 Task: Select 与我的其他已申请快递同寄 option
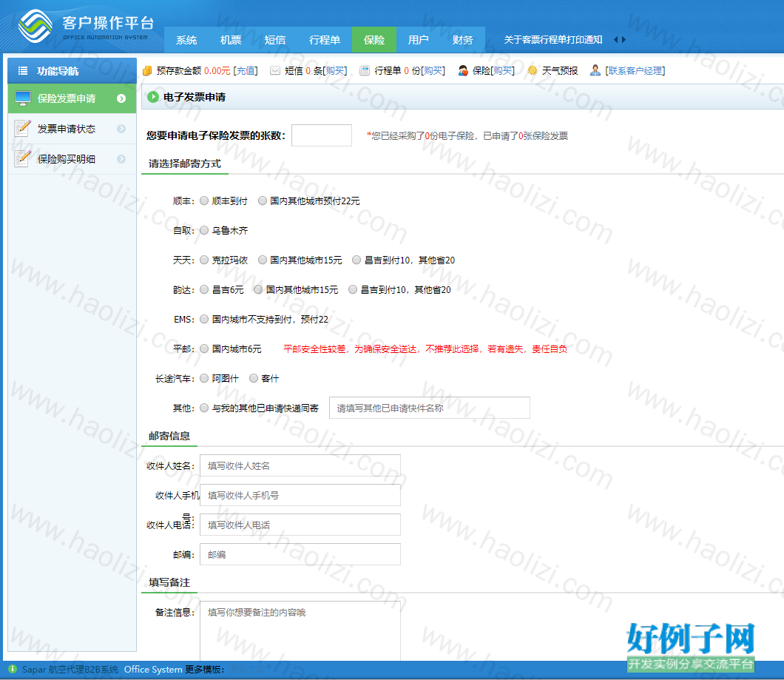click(x=204, y=408)
